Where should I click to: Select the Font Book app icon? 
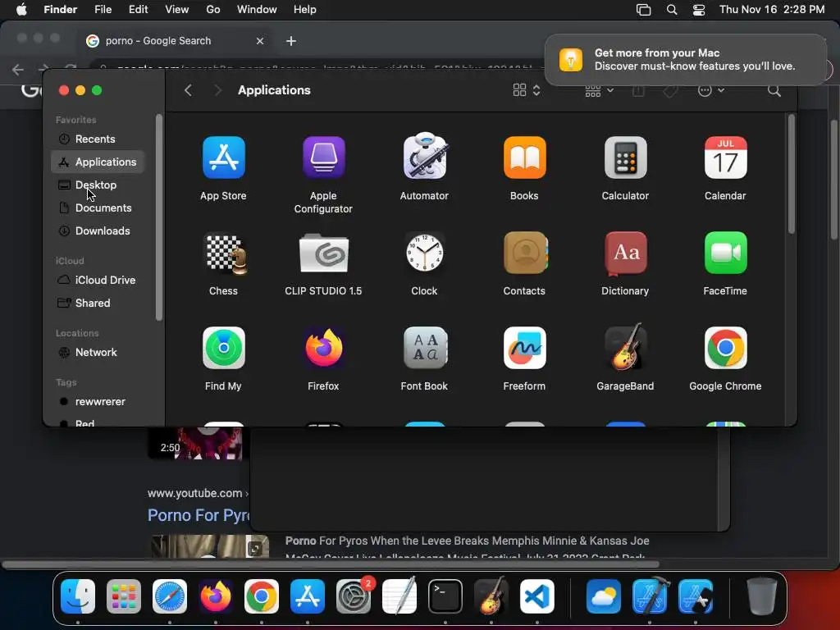coord(424,348)
